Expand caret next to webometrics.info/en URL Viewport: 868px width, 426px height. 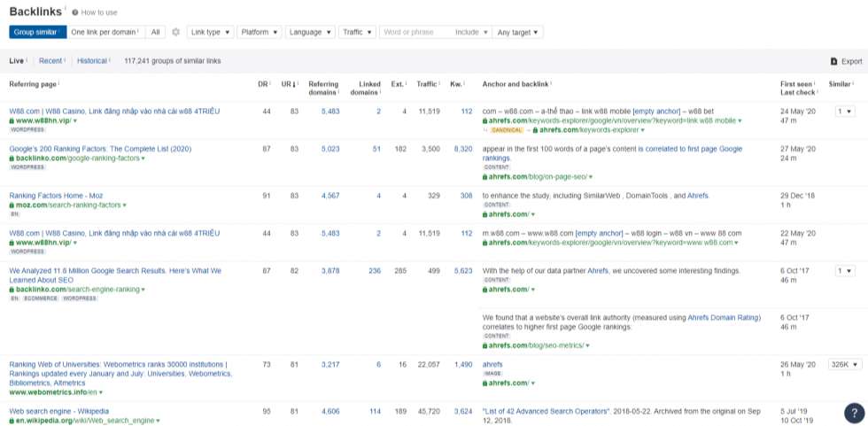coord(100,393)
